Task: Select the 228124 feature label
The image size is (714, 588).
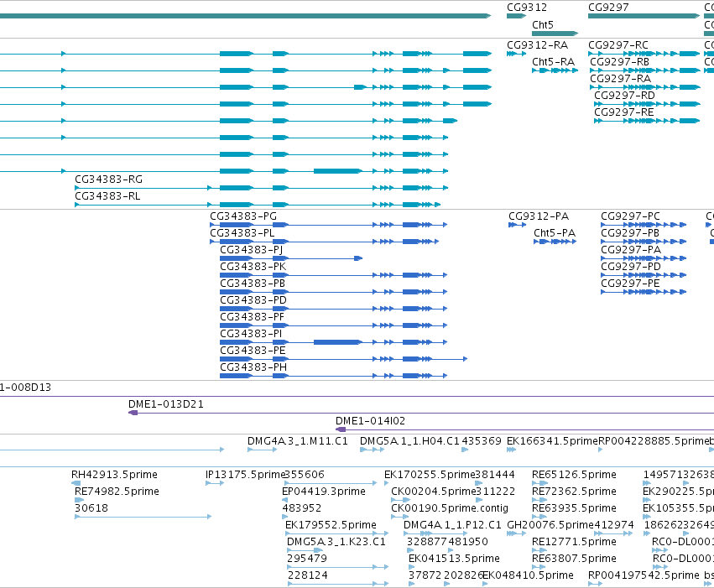Action: [x=307, y=575]
